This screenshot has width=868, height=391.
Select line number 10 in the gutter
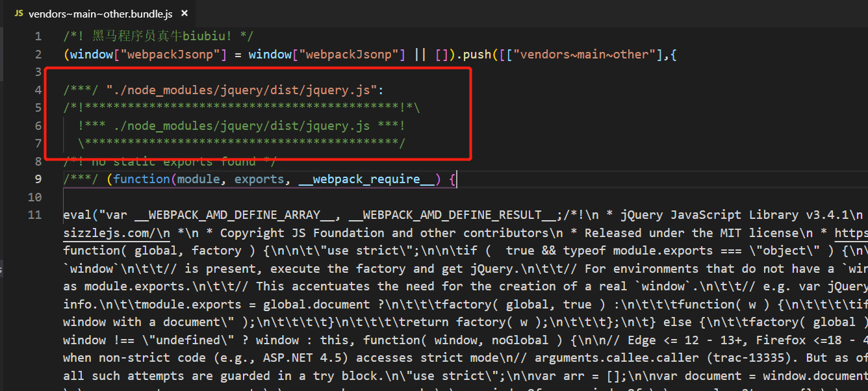pos(35,197)
